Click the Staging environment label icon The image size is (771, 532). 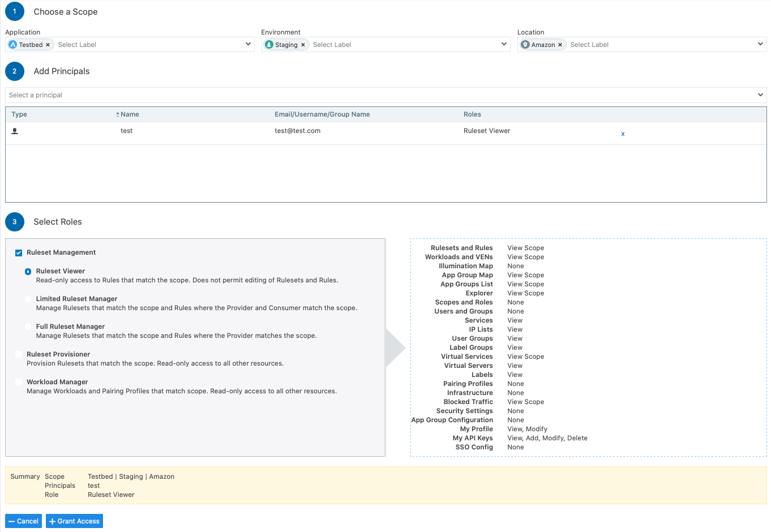[x=269, y=45]
